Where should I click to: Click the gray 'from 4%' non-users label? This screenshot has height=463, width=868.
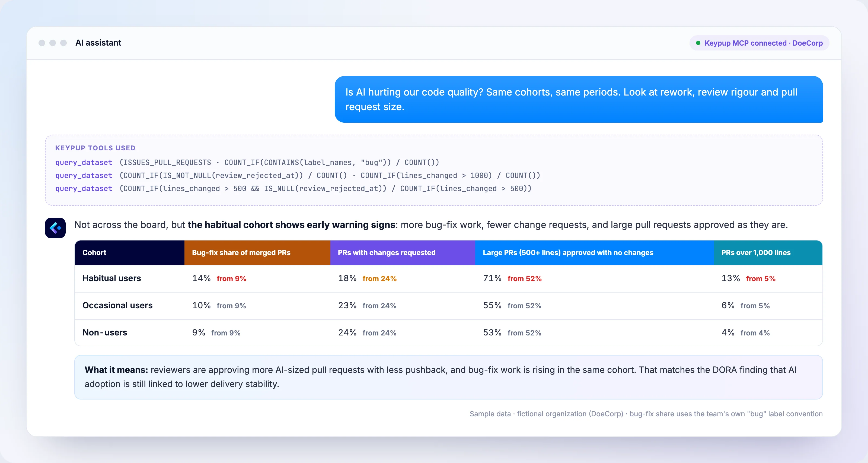[x=755, y=333]
